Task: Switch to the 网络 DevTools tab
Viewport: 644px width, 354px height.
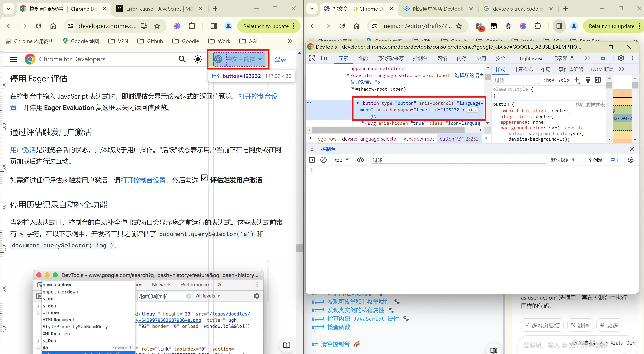Action: pos(442,58)
